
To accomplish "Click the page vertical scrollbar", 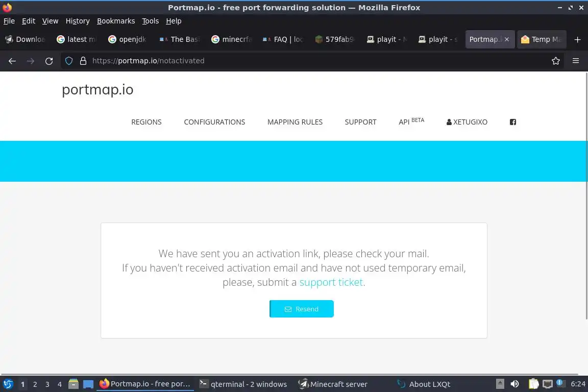I will (x=586, y=195).
